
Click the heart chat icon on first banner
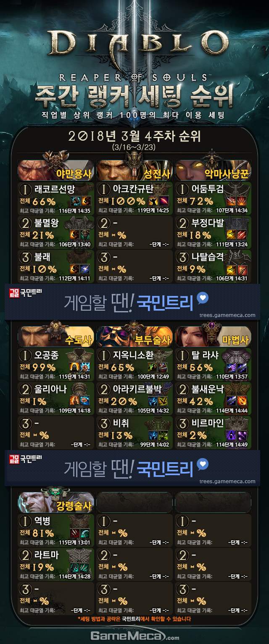click(x=203, y=298)
